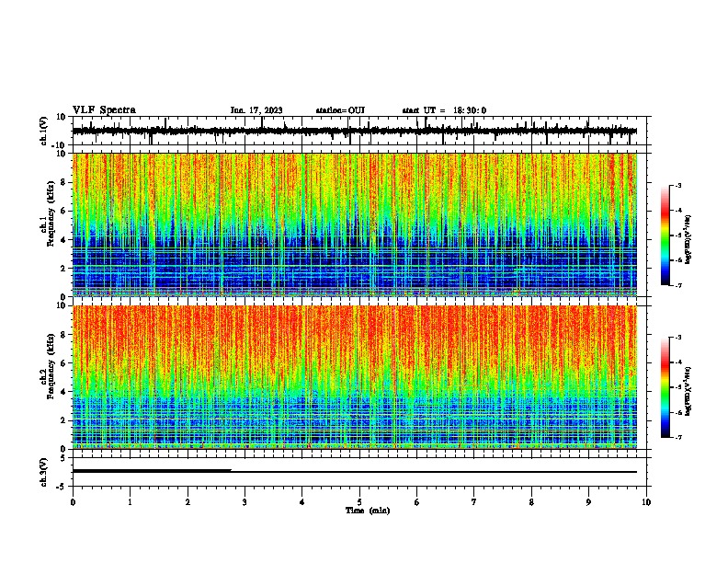This screenshot has height=563, width=728.
Task: Click the "7" tick on Time axis
Action: click(474, 502)
